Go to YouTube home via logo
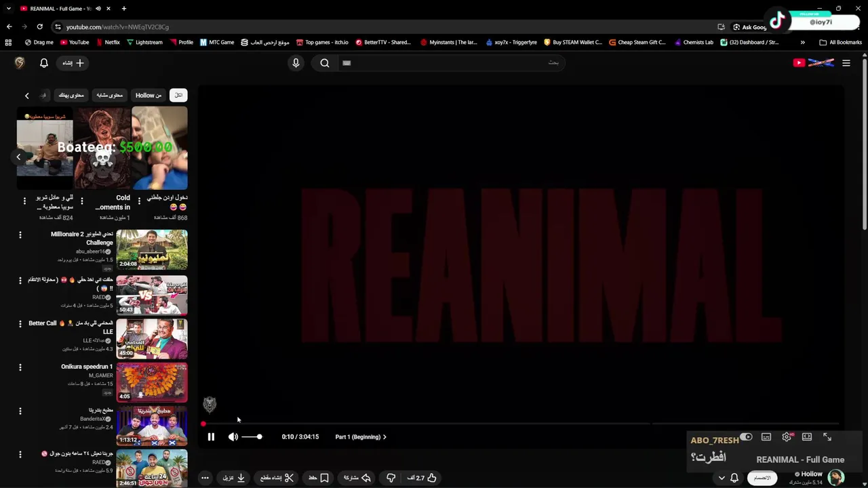The height and width of the screenshot is (488, 868). click(813, 63)
